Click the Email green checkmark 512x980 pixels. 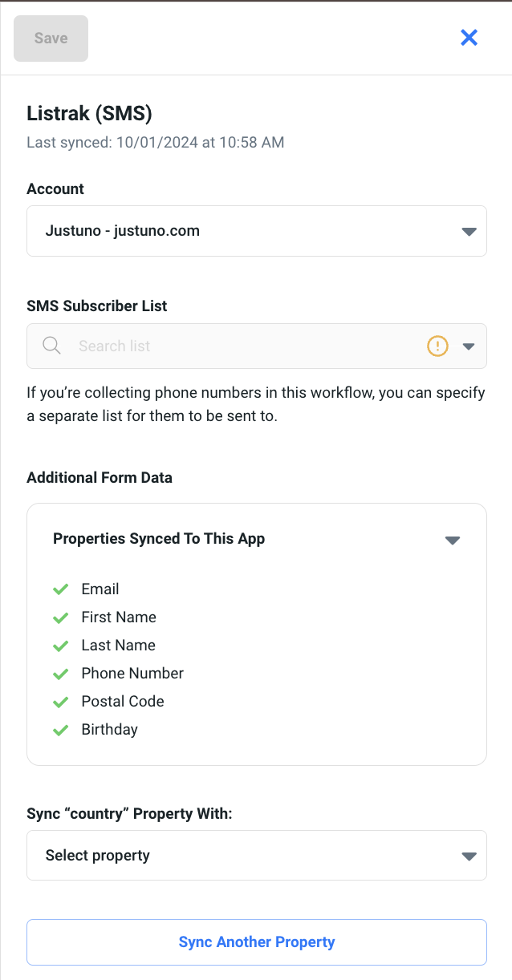point(60,589)
